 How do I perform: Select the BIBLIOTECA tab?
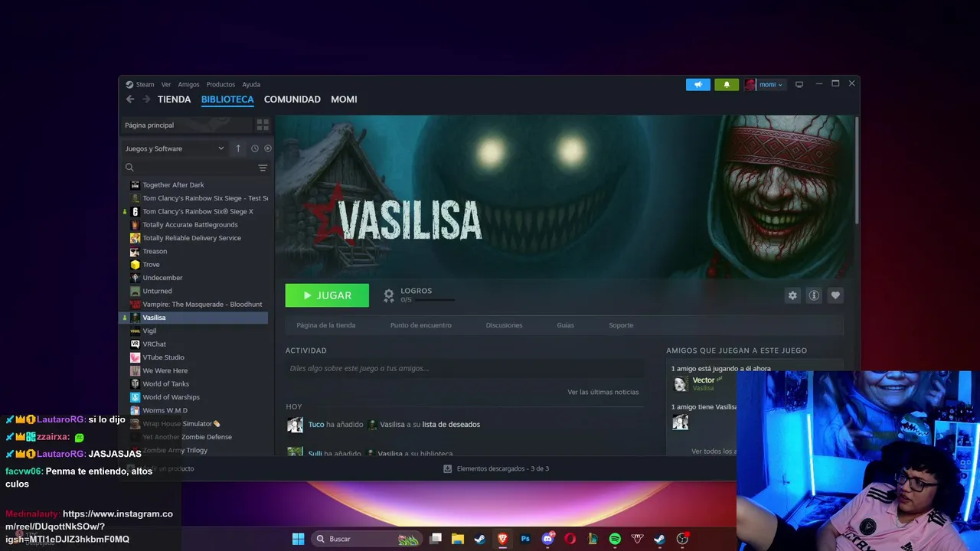pos(227,99)
